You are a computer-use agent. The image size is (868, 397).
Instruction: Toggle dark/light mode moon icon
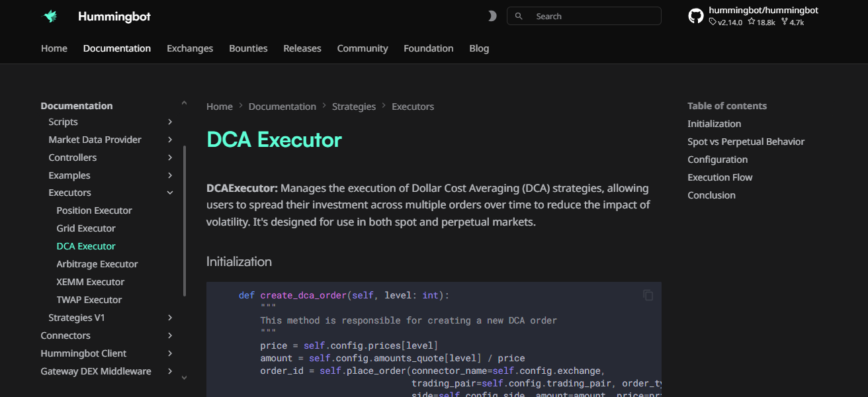(492, 16)
